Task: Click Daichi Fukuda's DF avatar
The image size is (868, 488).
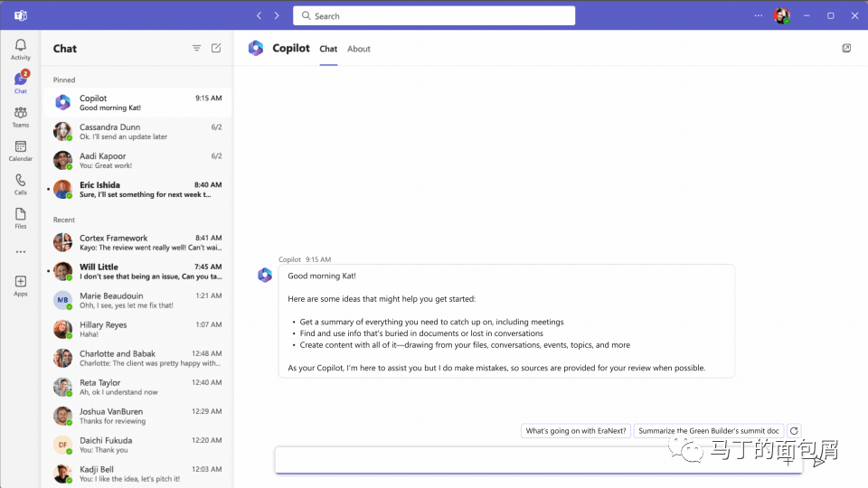Action: click(62, 445)
